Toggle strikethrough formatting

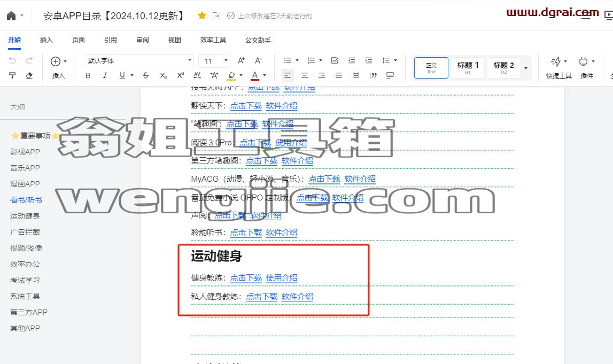click(x=146, y=75)
